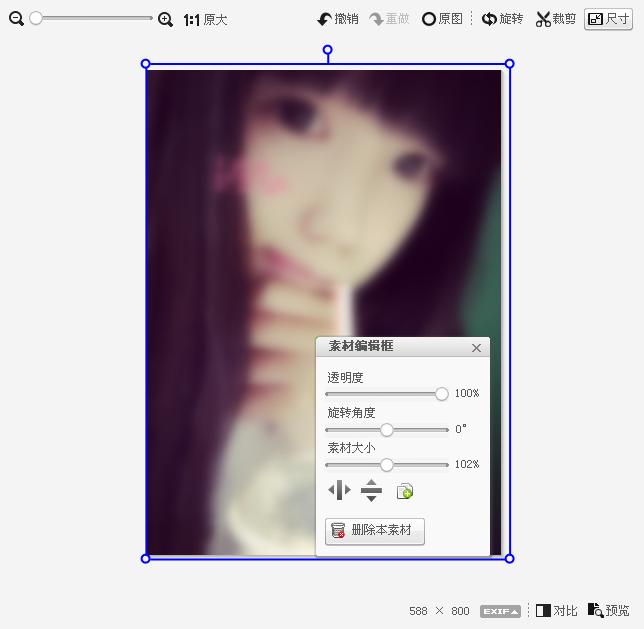Click the top-right selection corner handle
The width and height of the screenshot is (644, 629).
(509, 64)
